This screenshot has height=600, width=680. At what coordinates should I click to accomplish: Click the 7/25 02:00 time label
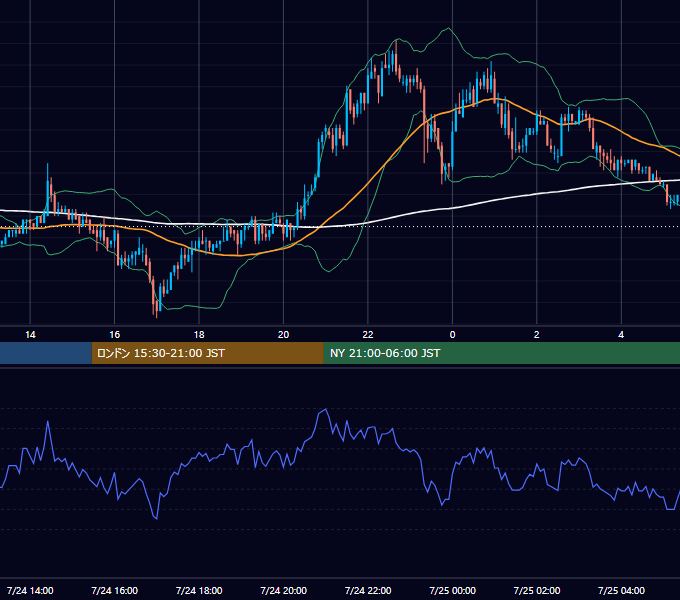[x=537, y=590]
